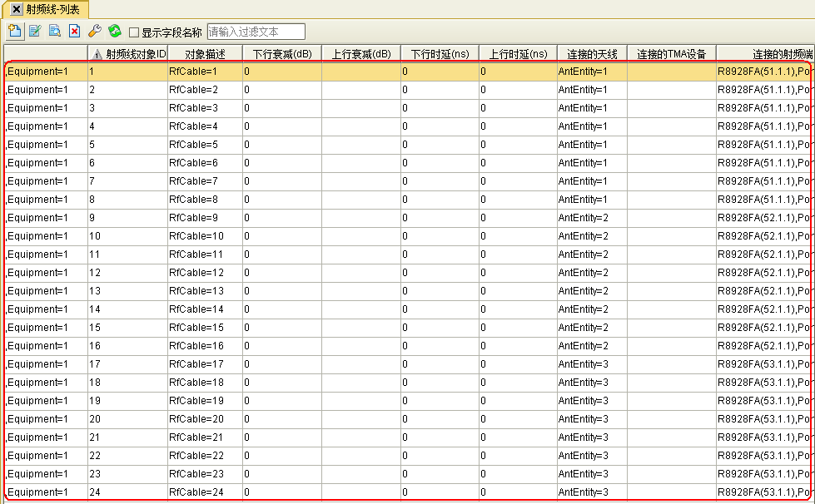Select the RfCable=18 cell
The width and height of the screenshot is (815, 504).
click(x=205, y=383)
